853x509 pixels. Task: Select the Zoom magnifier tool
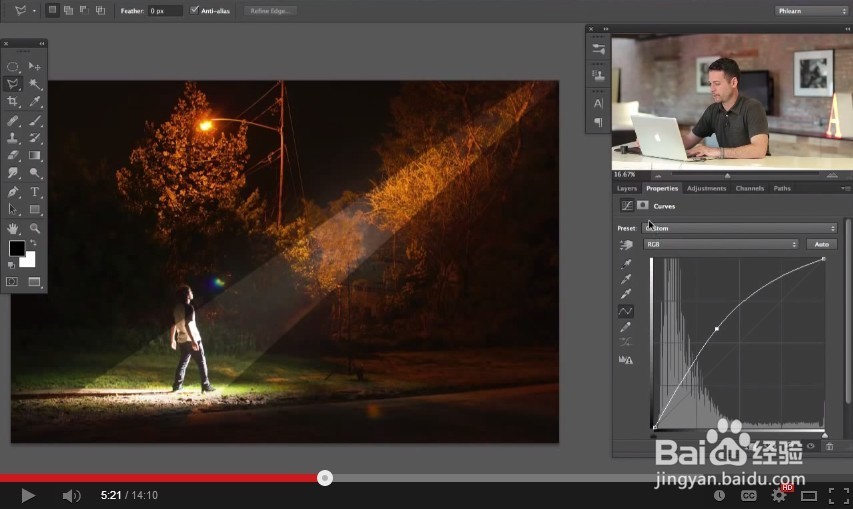point(35,228)
